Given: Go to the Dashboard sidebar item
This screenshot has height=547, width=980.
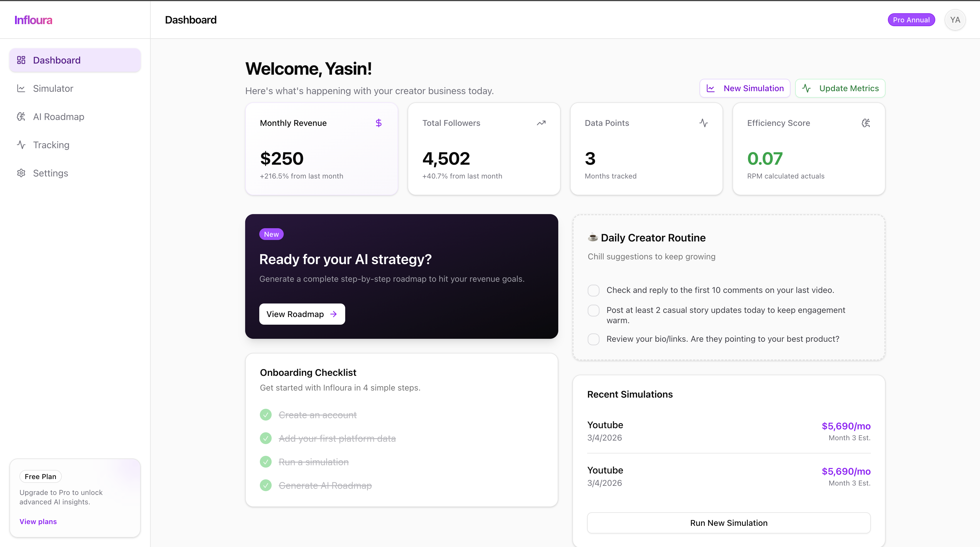Looking at the screenshot, I should pos(75,60).
